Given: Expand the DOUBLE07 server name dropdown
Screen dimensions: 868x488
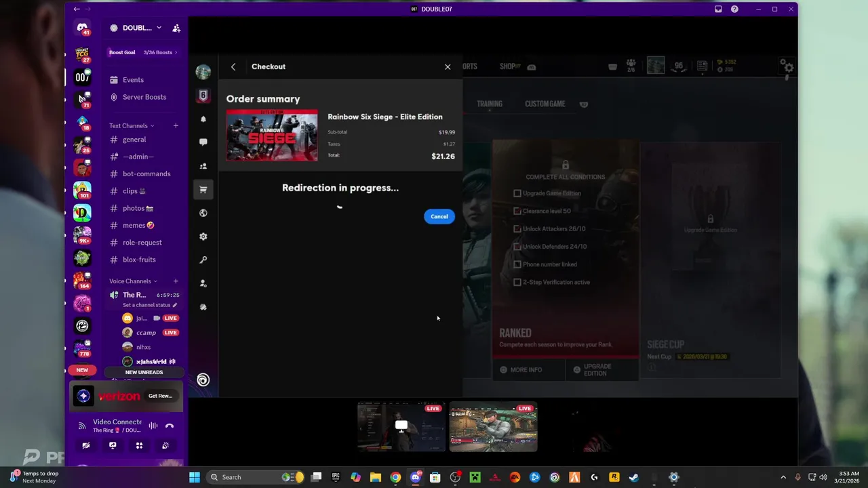Looking at the screenshot, I should click(x=159, y=28).
